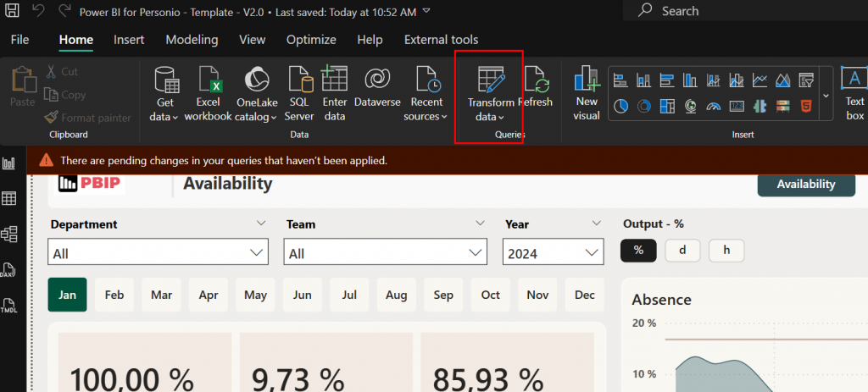
Task: Select the Jan month button
Action: (68, 295)
